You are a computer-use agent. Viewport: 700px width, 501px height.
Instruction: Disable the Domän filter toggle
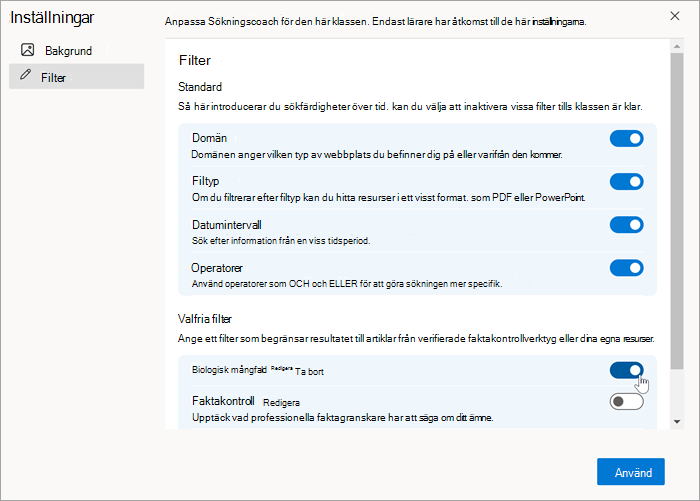626,139
